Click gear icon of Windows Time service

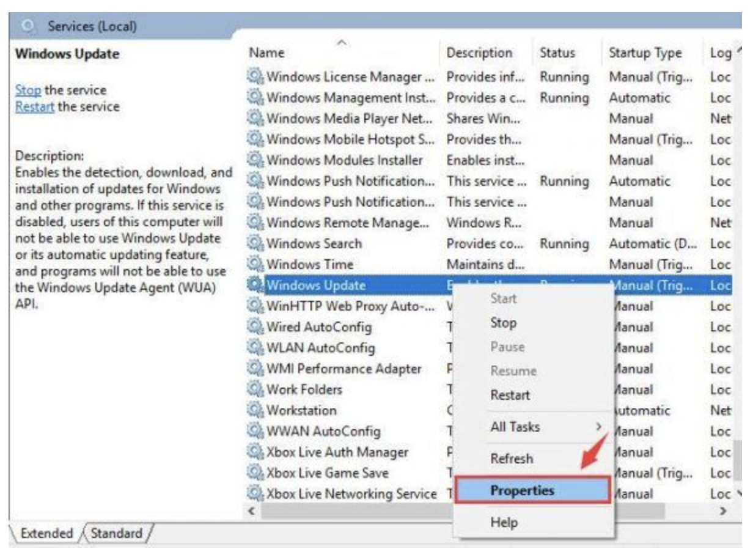(254, 264)
